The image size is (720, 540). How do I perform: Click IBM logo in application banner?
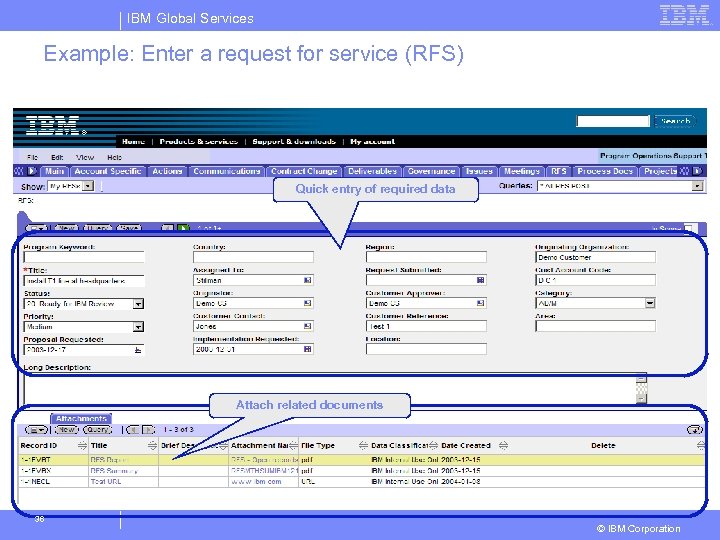coord(56,125)
